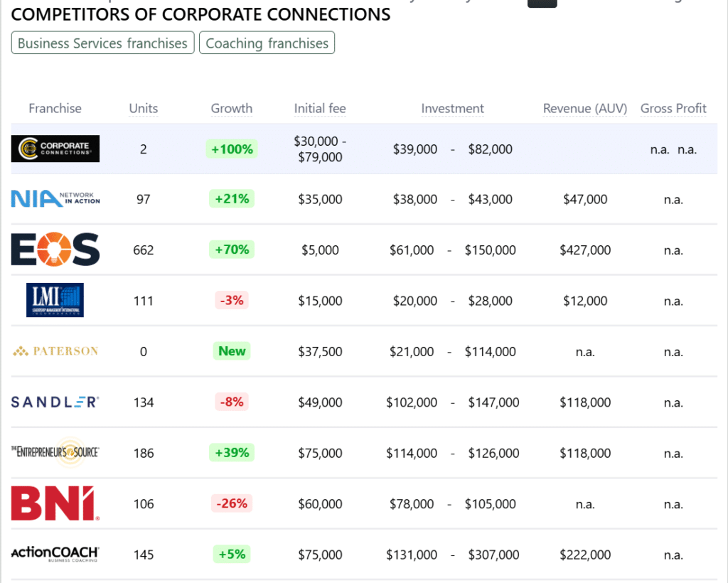Viewport: 728px width, 583px height.
Task: Click the Business Services franchises tag
Action: pos(102,43)
